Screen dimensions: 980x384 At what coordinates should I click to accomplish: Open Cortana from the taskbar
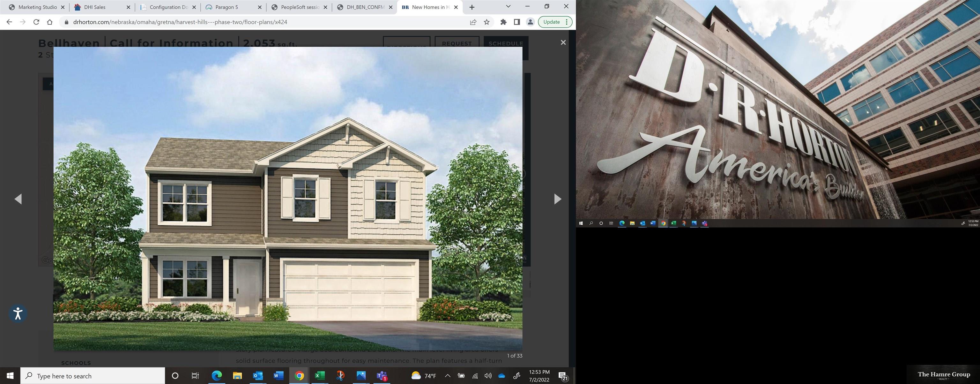coord(175,376)
